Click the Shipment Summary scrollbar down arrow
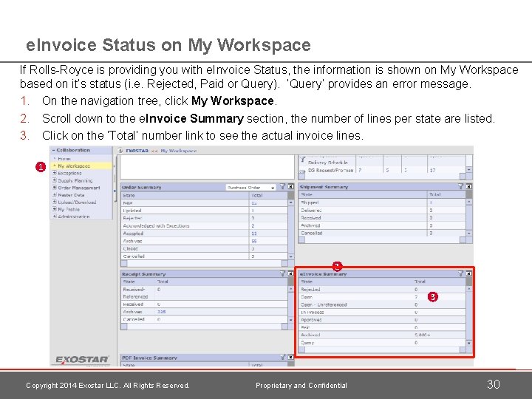Viewport: 532px width, 399px height. coord(469,233)
